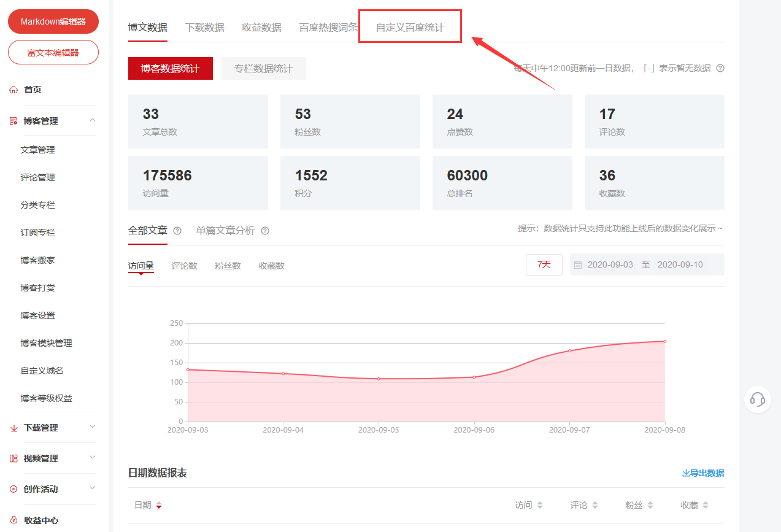Switch to the 自定义百度统计 tab
Screen dimensions: 781x532
click(410, 28)
